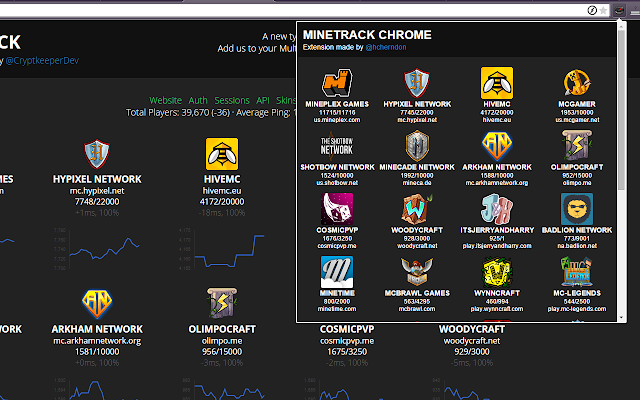This screenshot has width=640, height=400.
Task: Click the McBrawl Games eagle icon
Action: tap(417, 272)
